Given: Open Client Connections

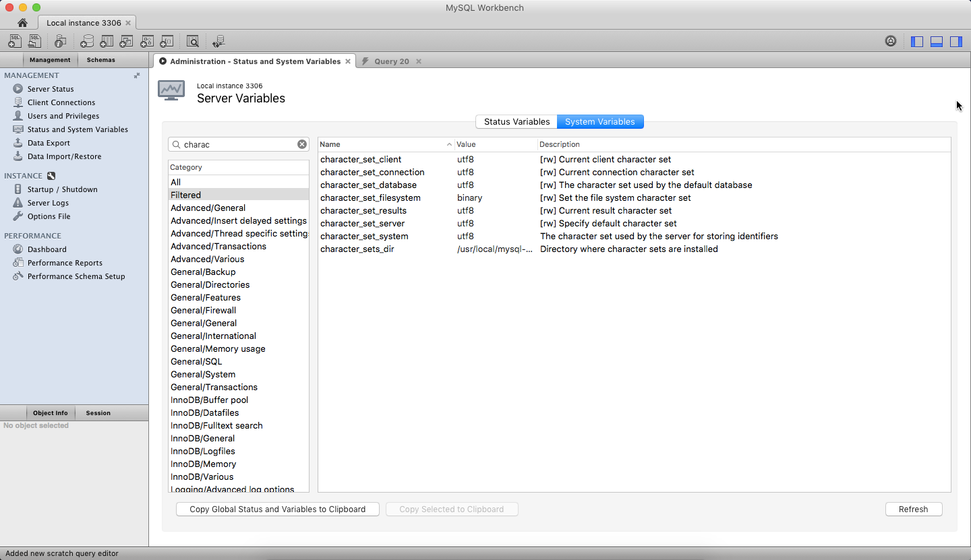Looking at the screenshot, I should [61, 102].
